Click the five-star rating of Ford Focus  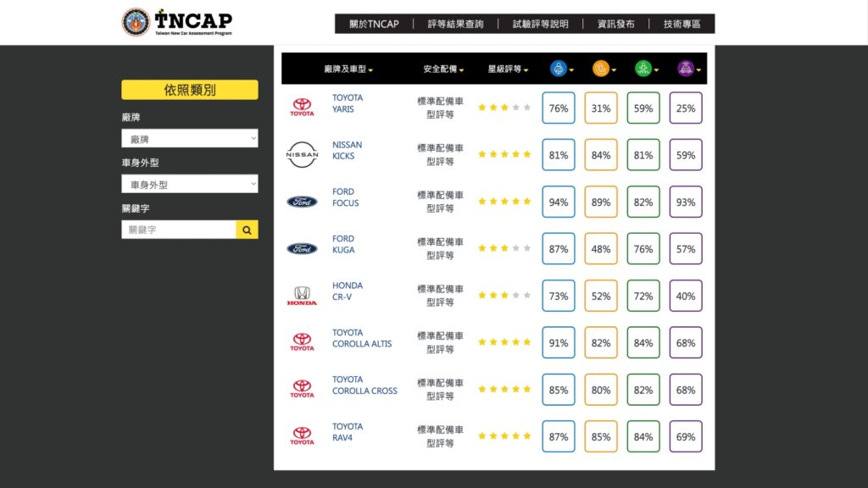tap(504, 202)
